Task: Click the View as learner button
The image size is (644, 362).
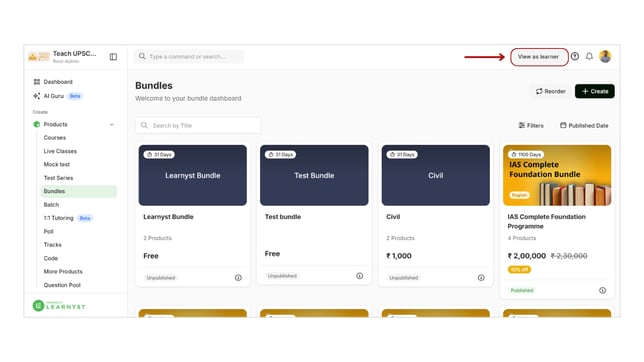Action: (x=538, y=57)
